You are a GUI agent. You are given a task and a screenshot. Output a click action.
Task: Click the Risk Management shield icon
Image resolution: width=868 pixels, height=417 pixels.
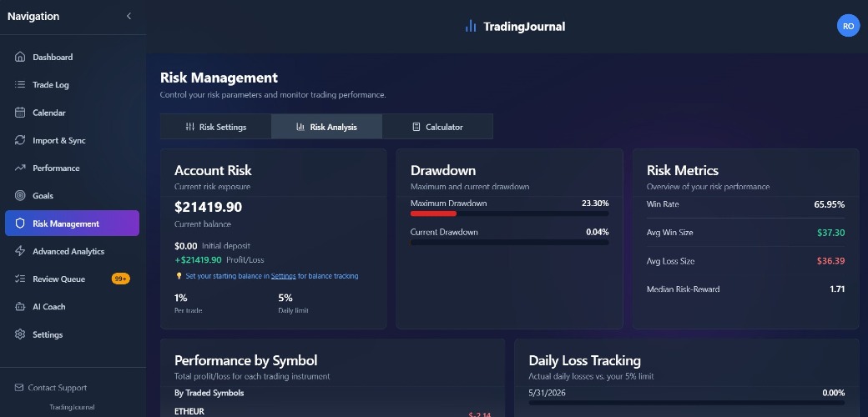click(20, 224)
